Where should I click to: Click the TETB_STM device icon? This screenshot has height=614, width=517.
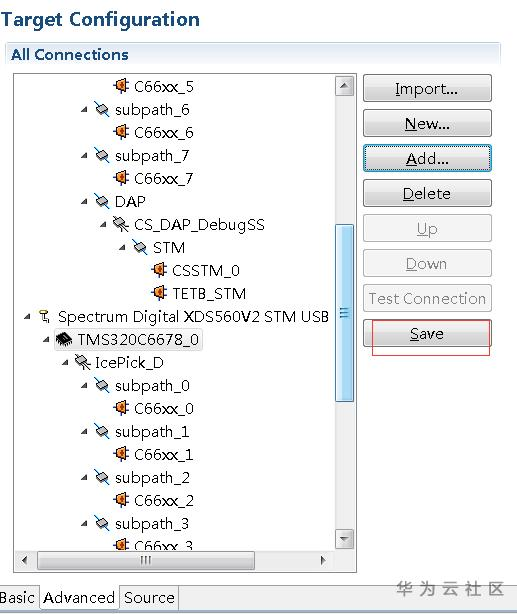pyautogui.click(x=159, y=293)
